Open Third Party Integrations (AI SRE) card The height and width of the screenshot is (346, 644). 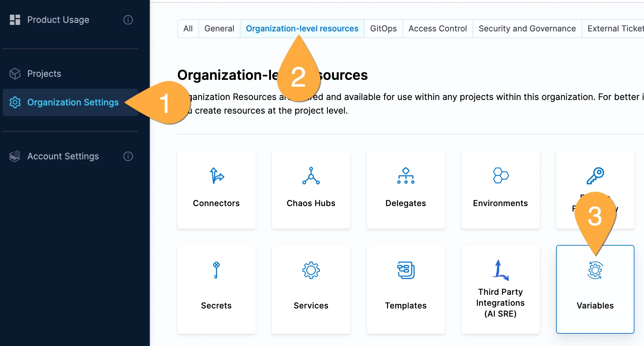pyautogui.click(x=500, y=289)
